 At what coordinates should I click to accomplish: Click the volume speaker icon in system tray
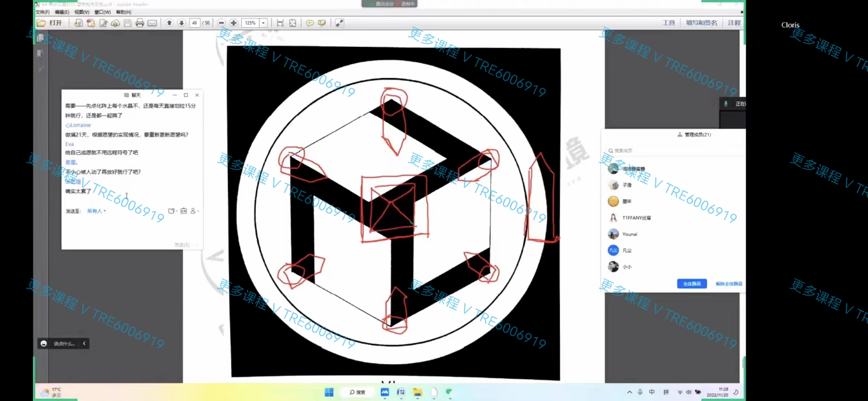click(x=689, y=392)
